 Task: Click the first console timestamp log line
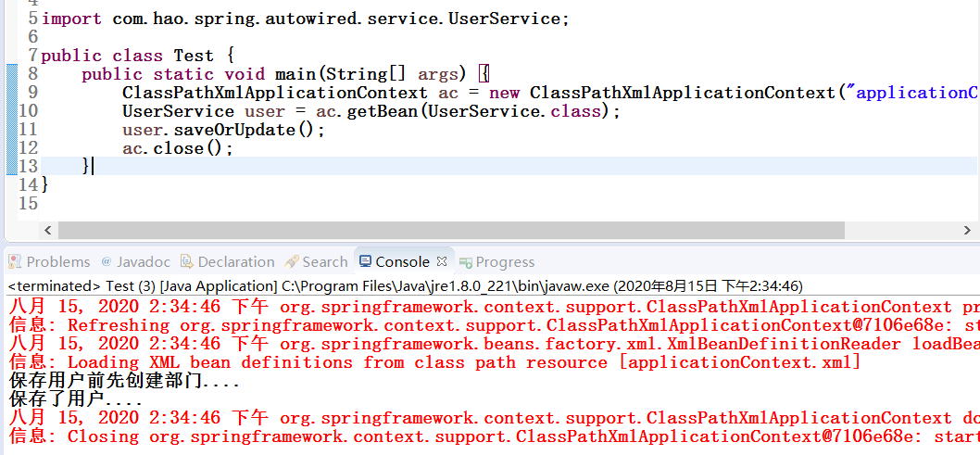[495, 307]
